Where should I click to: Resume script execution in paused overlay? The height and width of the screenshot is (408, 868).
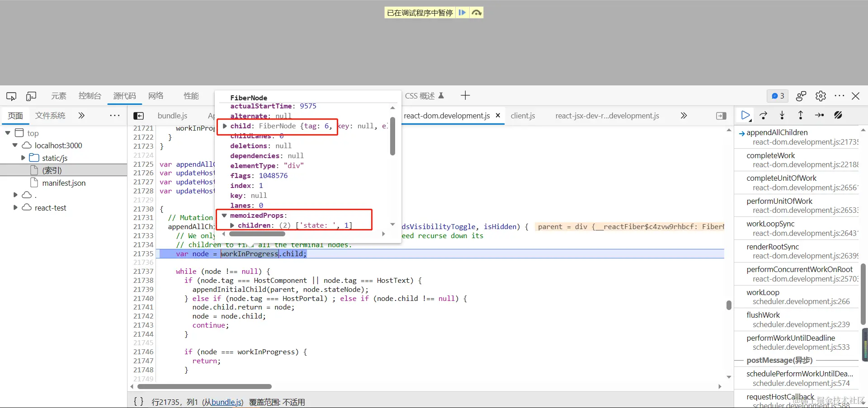[462, 13]
